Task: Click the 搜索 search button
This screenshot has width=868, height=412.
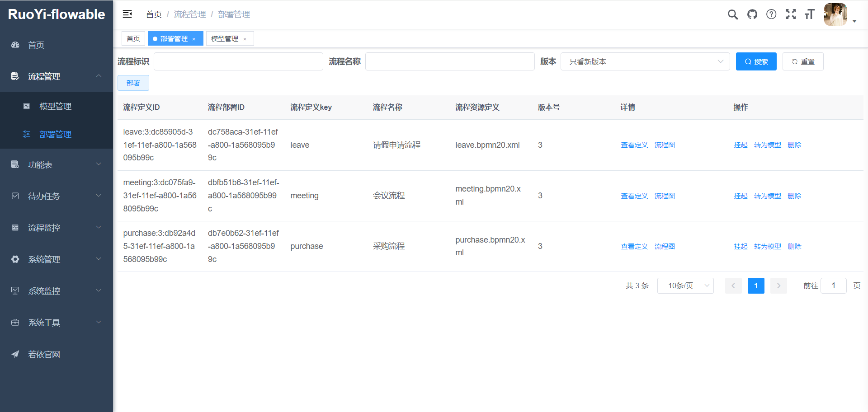Action: [x=756, y=61]
